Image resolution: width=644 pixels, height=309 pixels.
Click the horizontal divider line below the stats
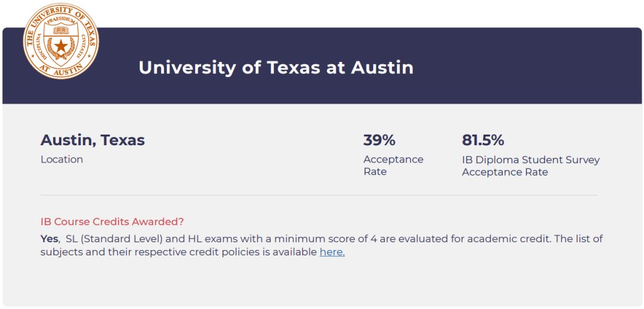coord(318,195)
